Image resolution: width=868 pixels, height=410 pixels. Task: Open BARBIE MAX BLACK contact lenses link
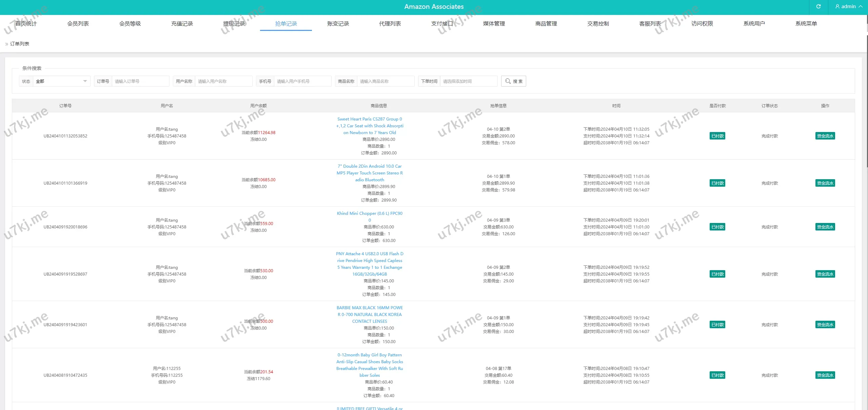coord(370,315)
